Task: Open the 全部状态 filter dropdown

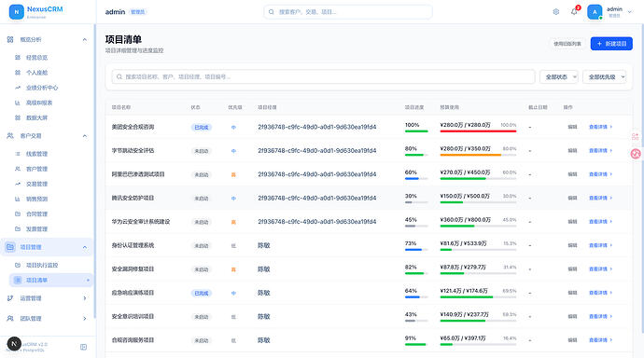Action: (x=559, y=76)
